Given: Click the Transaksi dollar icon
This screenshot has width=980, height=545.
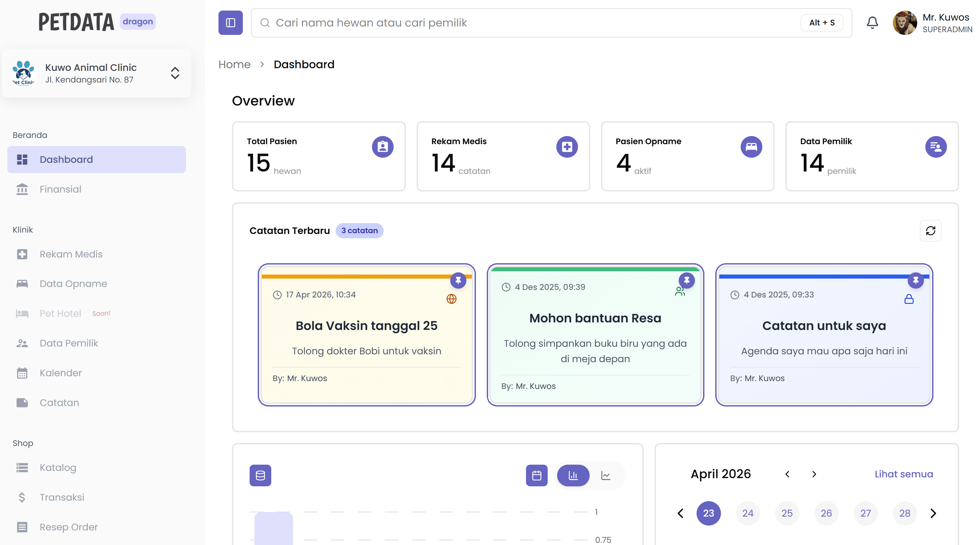Looking at the screenshot, I should tap(22, 497).
